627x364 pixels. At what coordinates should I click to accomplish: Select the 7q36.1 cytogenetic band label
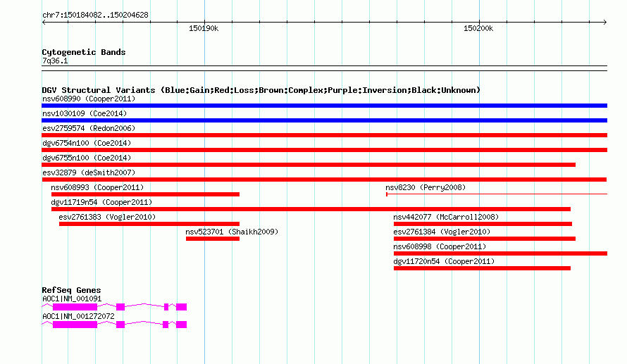[55, 61]
